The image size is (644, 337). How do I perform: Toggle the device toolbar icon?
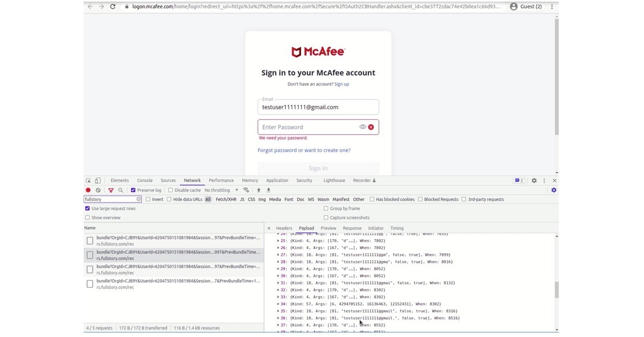tap(97, 181)
